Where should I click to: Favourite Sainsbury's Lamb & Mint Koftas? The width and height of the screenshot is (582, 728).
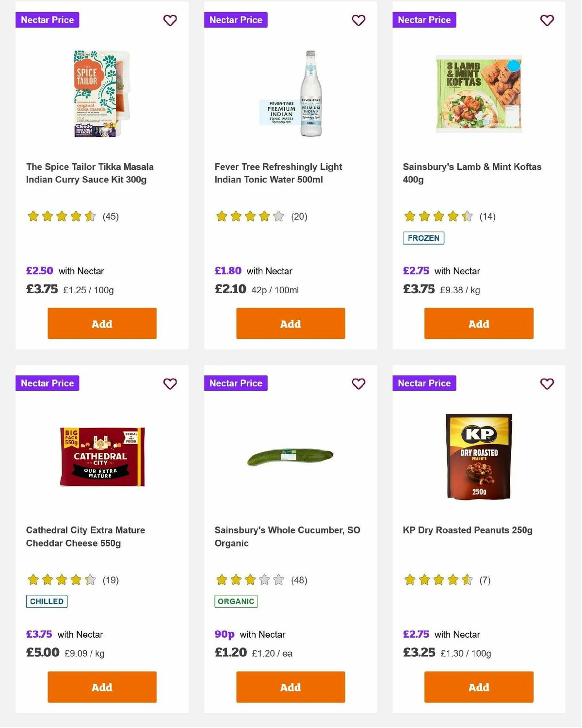click(547, 20)
